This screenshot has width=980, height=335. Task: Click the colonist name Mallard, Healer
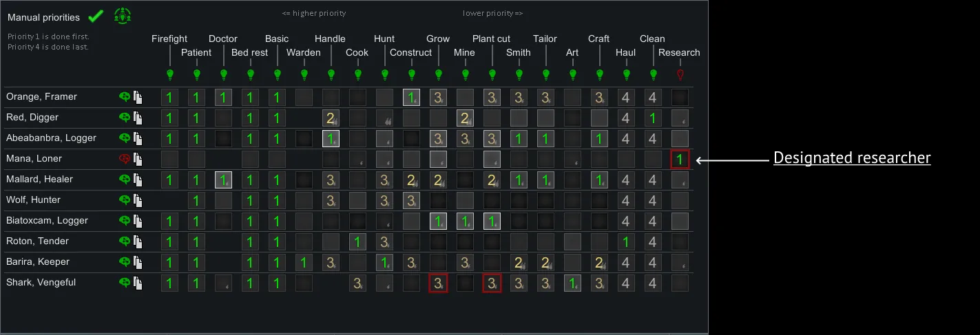[x=39, y=180]
